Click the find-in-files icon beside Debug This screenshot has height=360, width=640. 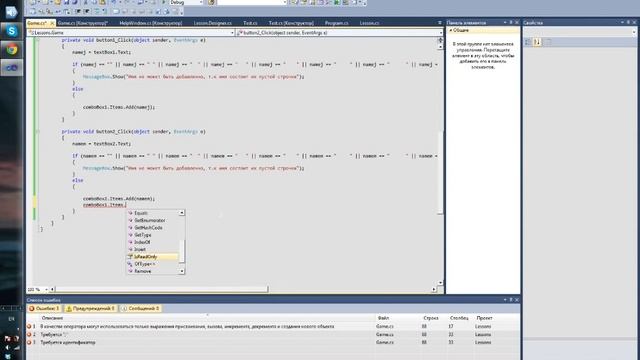(211, 2)
